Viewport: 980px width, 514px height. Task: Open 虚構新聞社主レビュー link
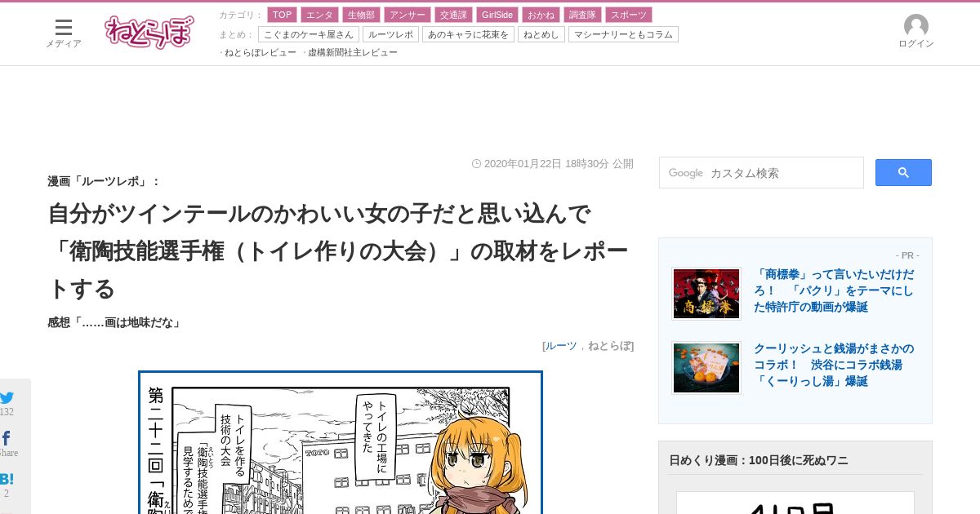[x=353, y=52]
